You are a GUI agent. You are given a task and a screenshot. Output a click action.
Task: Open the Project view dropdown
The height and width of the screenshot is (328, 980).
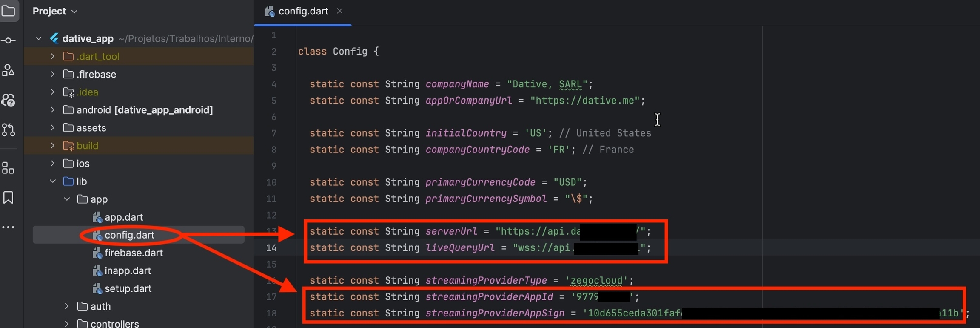point(55,11)
